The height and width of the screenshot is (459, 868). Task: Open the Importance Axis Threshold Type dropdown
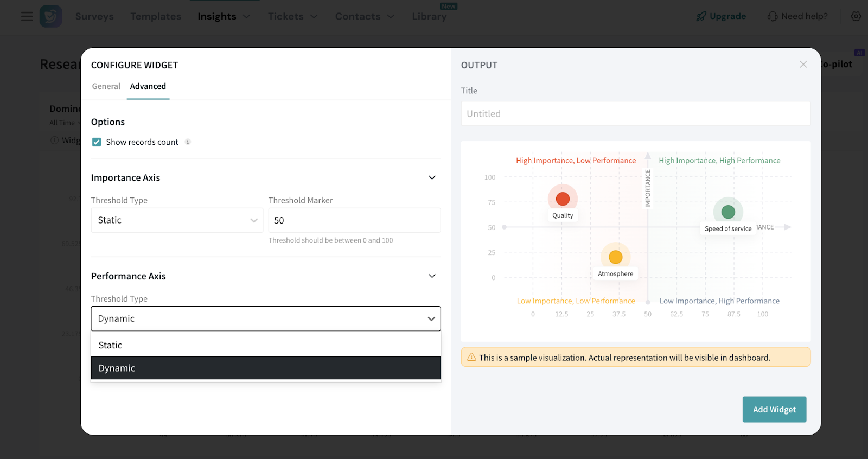click(x=177, y=220)
